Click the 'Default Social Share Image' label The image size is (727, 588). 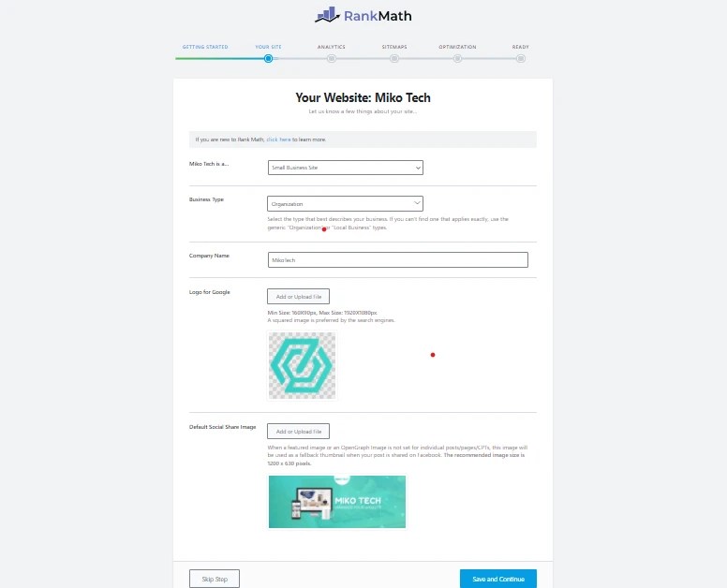[x=223, y=427]
